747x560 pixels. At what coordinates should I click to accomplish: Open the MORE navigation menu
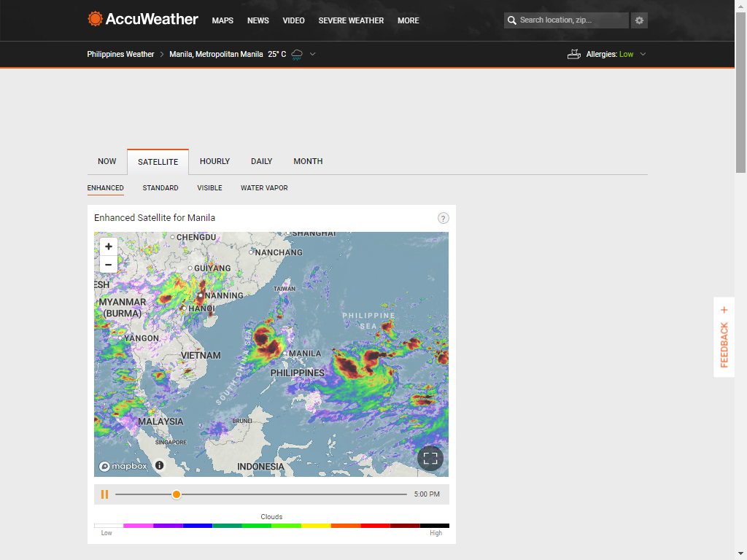pyautogui.click(x=409, y=20)
